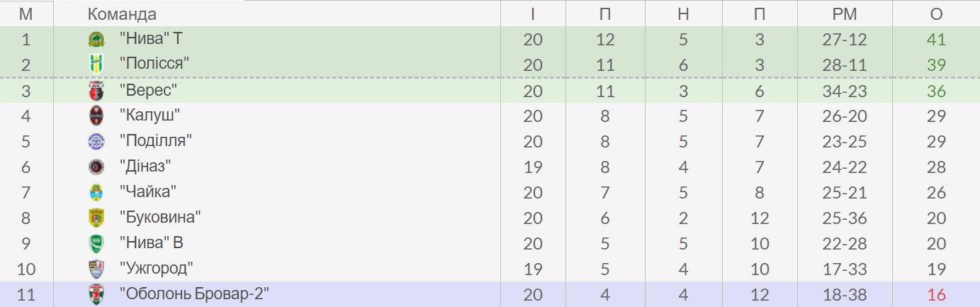Screen dimensions: 980x307
Task: Click the "Калуш" club emblem
Action: point(96,116)
